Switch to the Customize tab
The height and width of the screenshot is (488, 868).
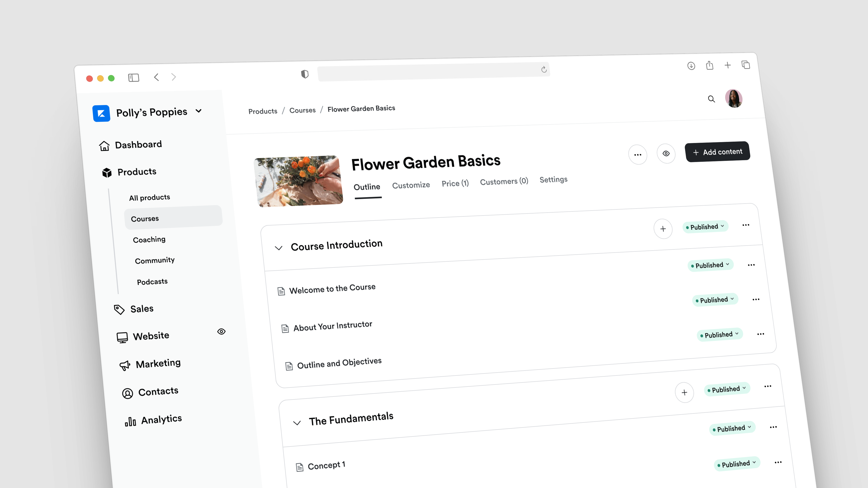coord(411,185)
